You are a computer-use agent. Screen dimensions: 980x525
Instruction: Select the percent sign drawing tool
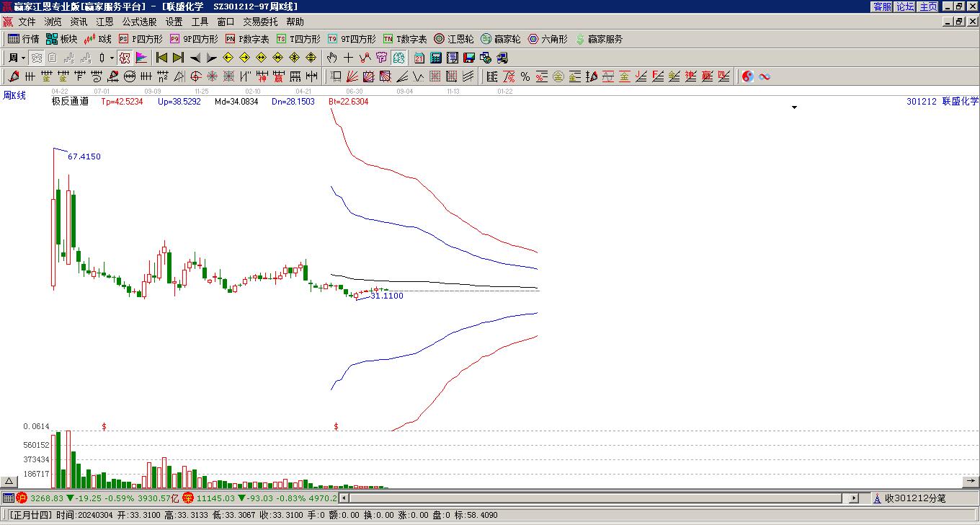(525, 76)
